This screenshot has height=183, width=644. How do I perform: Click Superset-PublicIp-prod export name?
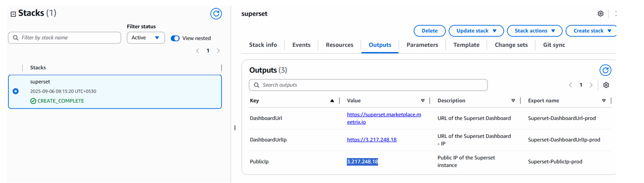(x=555, y=162)
